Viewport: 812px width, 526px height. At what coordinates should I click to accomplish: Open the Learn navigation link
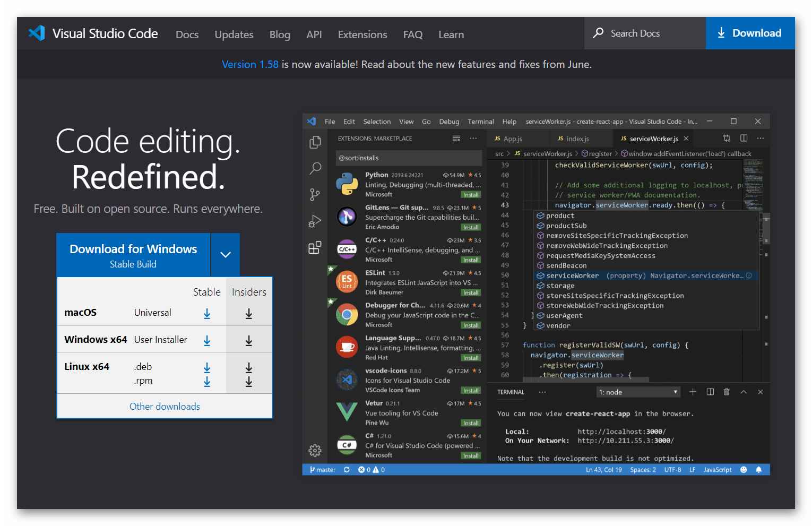[451, 35]
